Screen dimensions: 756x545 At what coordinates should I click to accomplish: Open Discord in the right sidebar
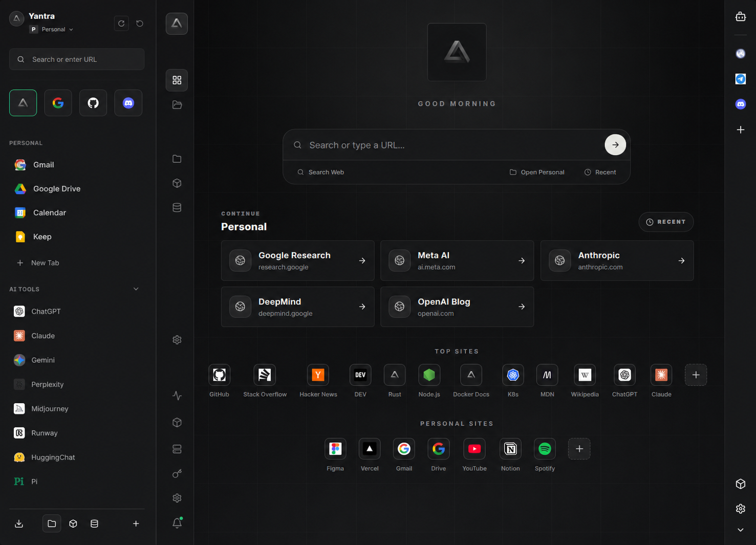(x=741, y=104)
